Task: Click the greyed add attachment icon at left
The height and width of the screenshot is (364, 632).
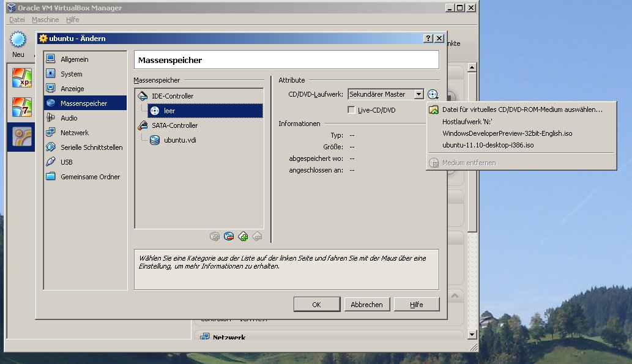Action: (215, 236)
